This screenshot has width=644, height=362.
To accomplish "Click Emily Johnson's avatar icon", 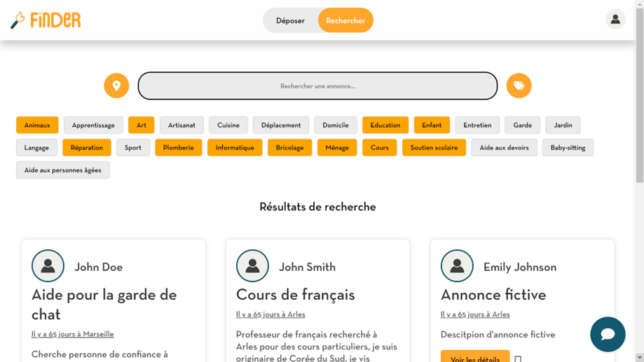I will click(x=457, y=266).
